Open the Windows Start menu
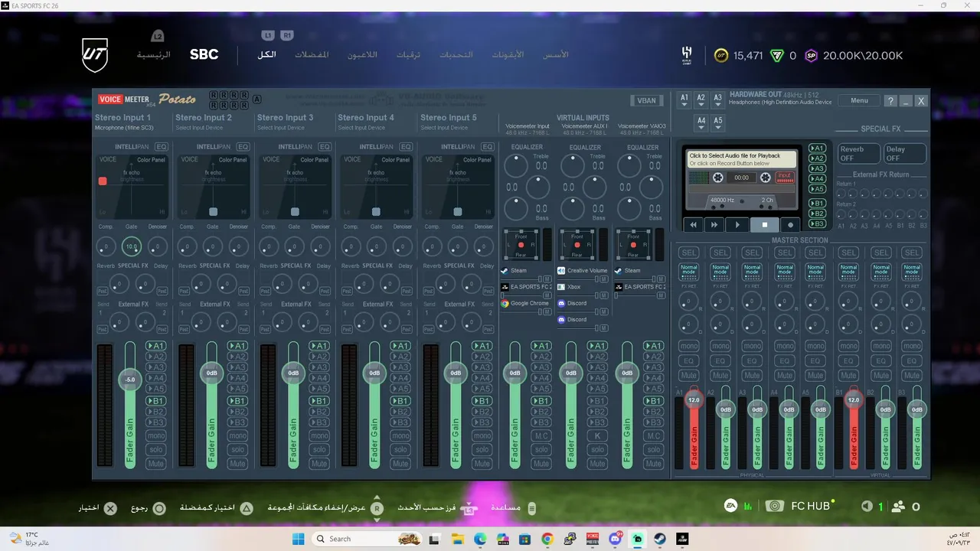980x551 pixels. coord(298,539)
